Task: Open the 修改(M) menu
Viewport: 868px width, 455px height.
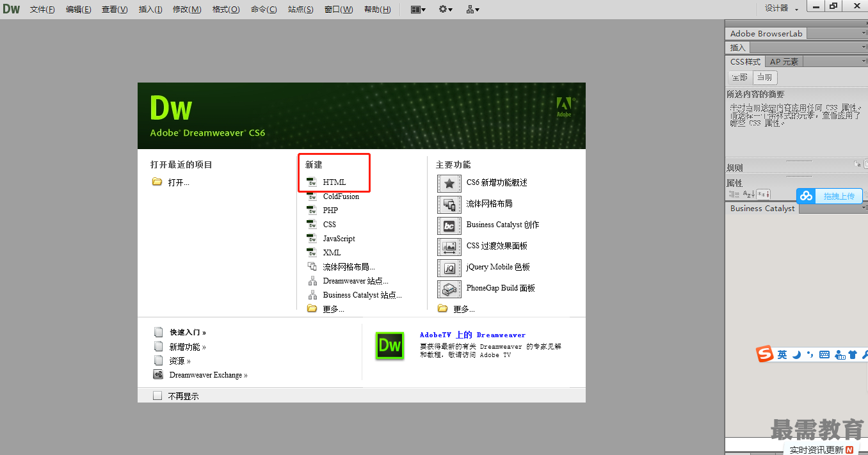Action: click(187, 10)
